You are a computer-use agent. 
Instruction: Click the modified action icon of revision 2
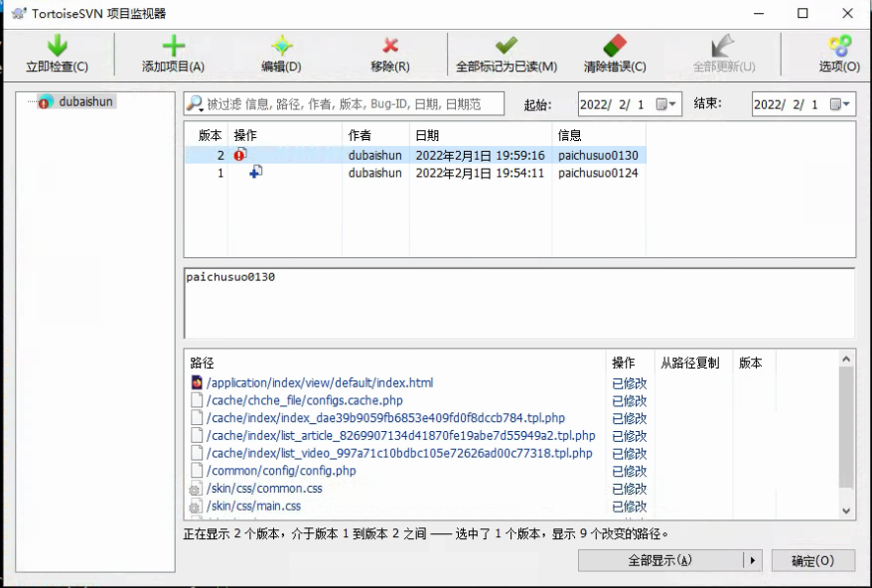coord(240,155)
